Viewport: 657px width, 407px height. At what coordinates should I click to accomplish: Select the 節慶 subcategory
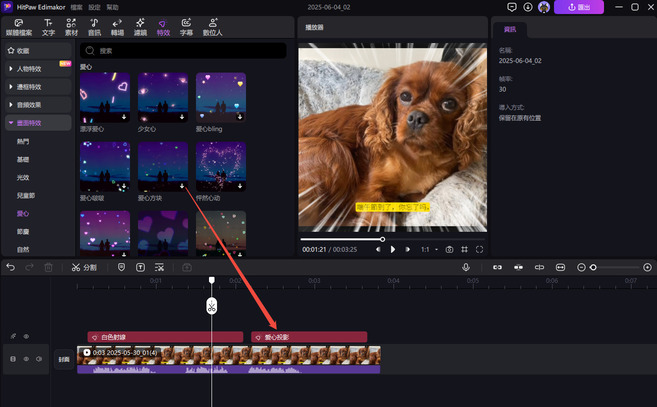pos(23,232)
